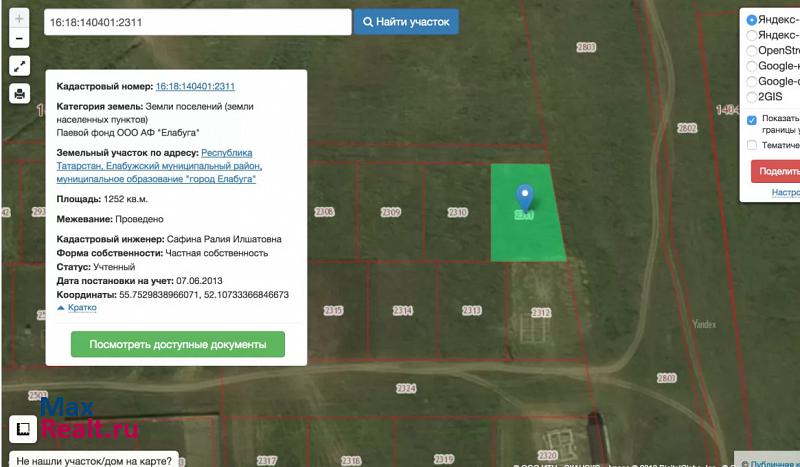Image resolution: width=800 pixels, height=467 pixels.
Task: Select the 2GIS map layer
Action: tap(752, 97)
